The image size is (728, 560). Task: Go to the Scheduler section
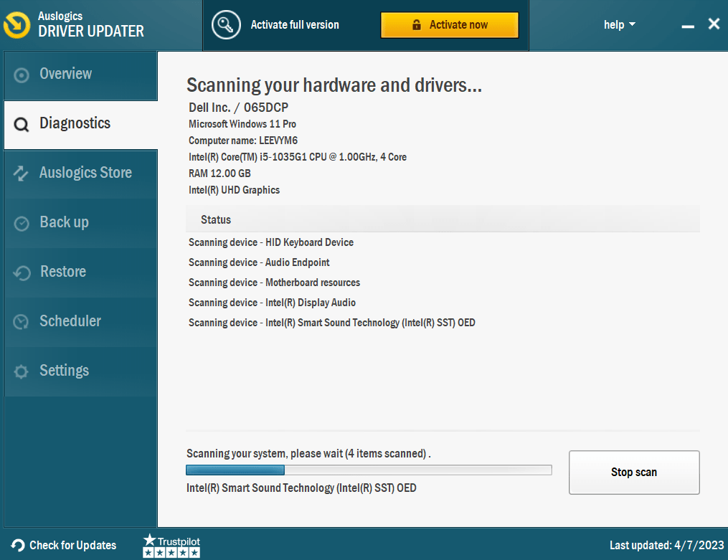point(70,321)
